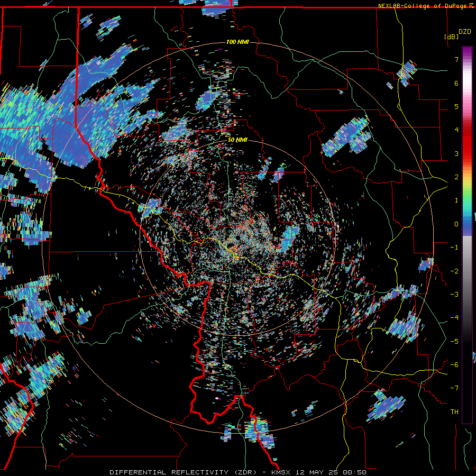Screen dimensions: 476x476
Task: Click the 5 value on color scale
Action: coord(456,106)
